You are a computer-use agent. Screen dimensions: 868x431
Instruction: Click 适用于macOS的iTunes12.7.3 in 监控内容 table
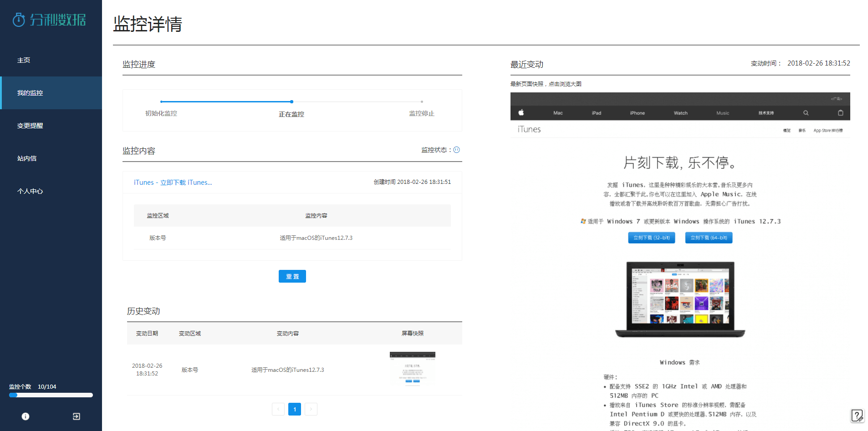point(316,238)
